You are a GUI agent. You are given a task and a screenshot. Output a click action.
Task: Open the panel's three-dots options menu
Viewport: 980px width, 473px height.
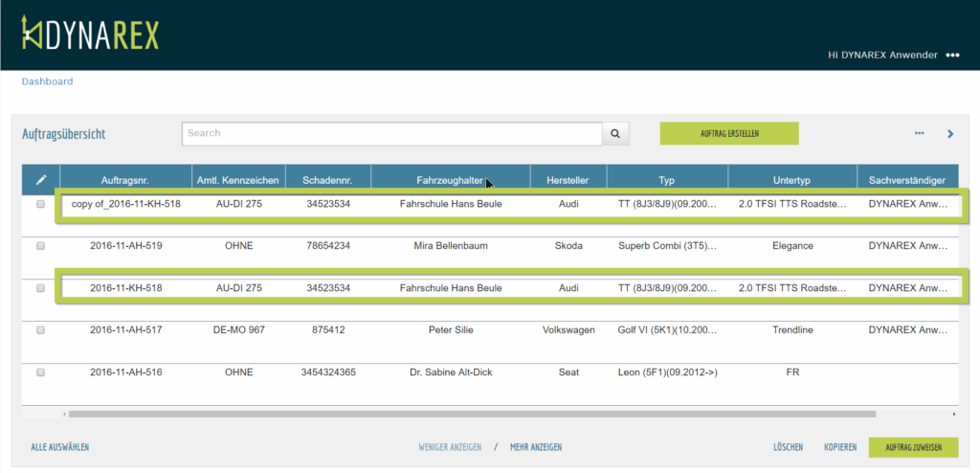pos(920,134)
